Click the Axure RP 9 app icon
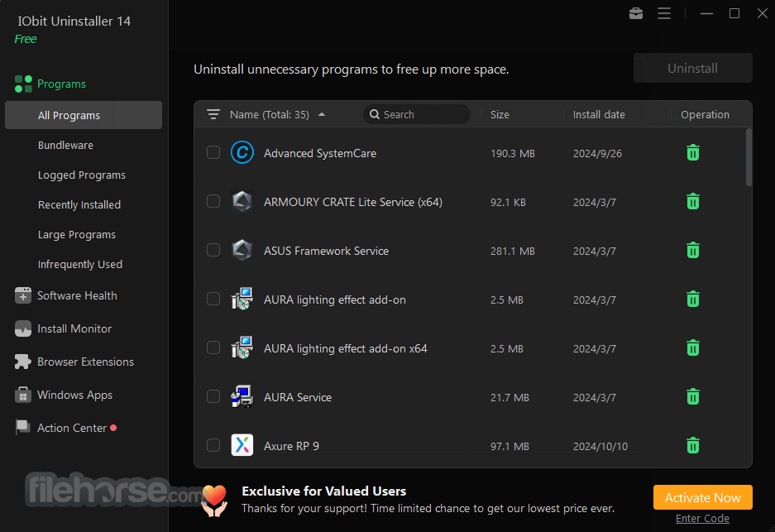Screen dimensions: 775x532 point(242,445)
